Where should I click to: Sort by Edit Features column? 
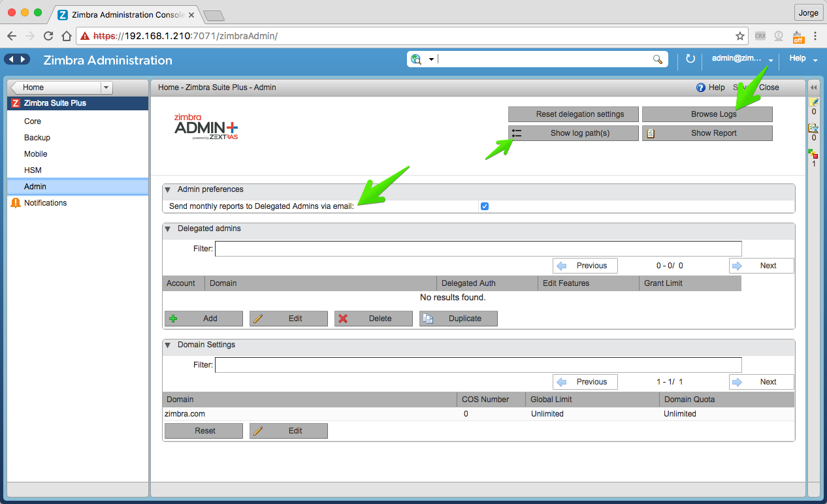click(x=589, y=283)
